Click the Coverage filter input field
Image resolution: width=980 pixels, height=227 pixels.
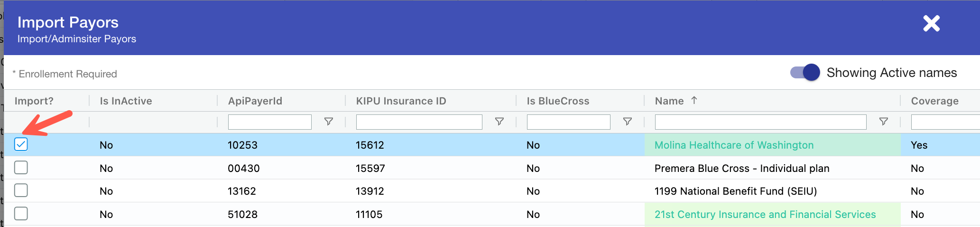pos(945,122)
